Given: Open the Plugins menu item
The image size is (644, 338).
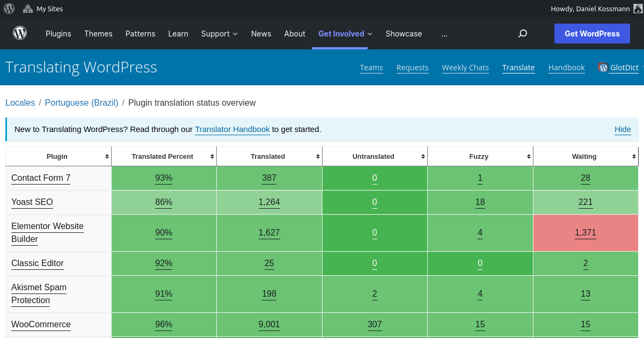Looking at the screenshot, I should point(58,34).
